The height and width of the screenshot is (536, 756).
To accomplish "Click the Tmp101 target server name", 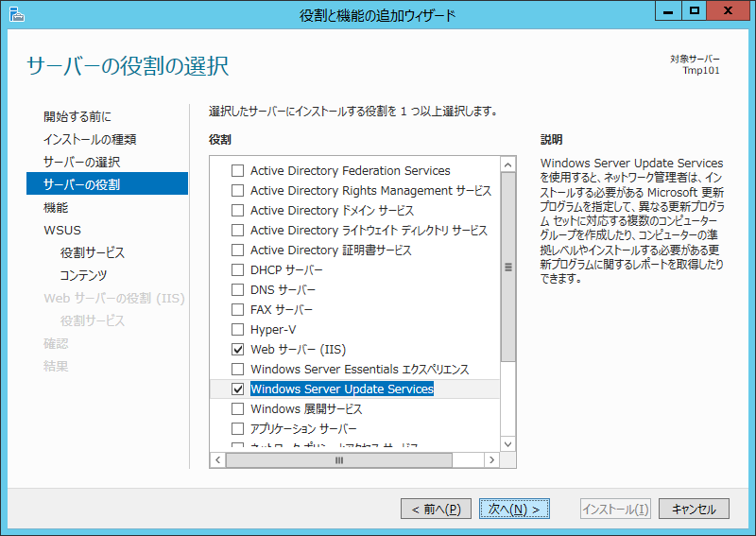I will coord(701,71).
